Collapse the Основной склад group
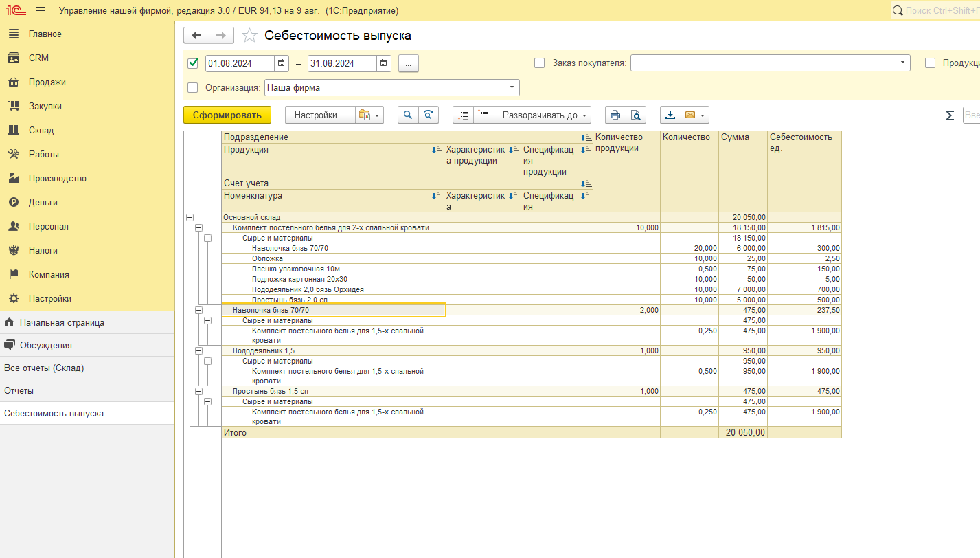The width and height of the screenshot is (980, 558). tap(190, 217)
